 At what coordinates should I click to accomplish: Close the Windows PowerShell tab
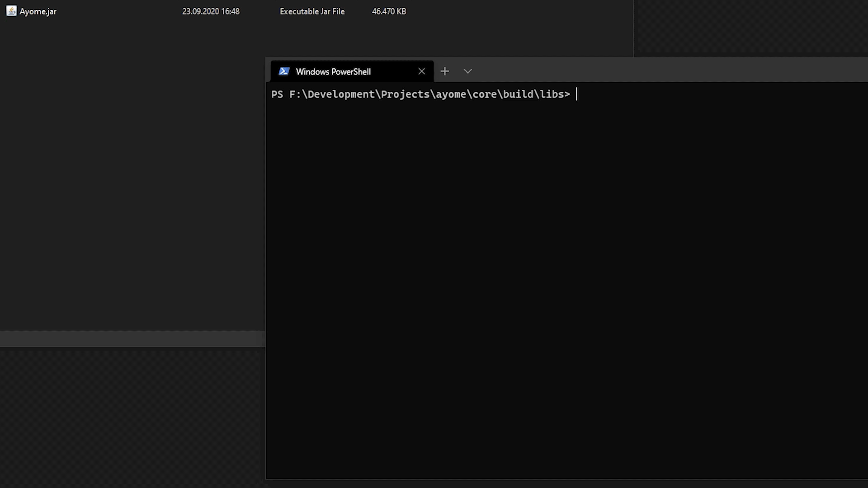pyautogui.click(x=422, y=71)
